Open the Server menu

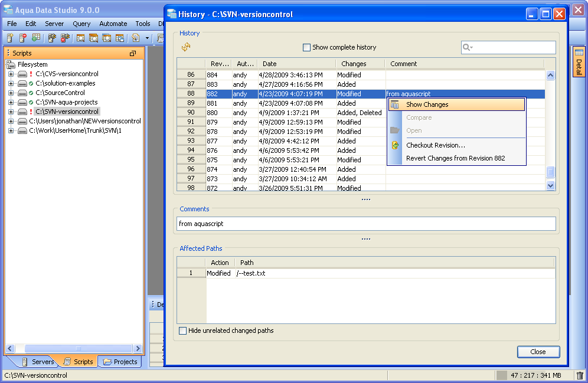click(54, 24)
